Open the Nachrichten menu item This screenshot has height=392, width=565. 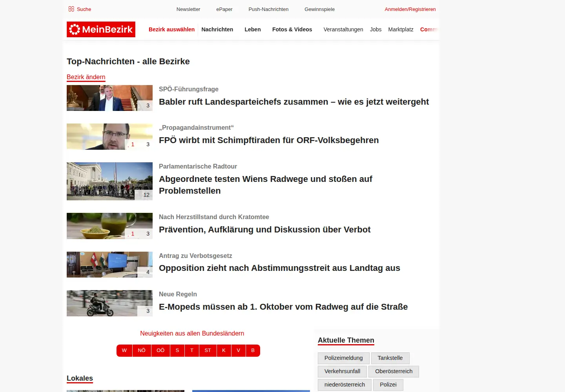tap(217, 29)
